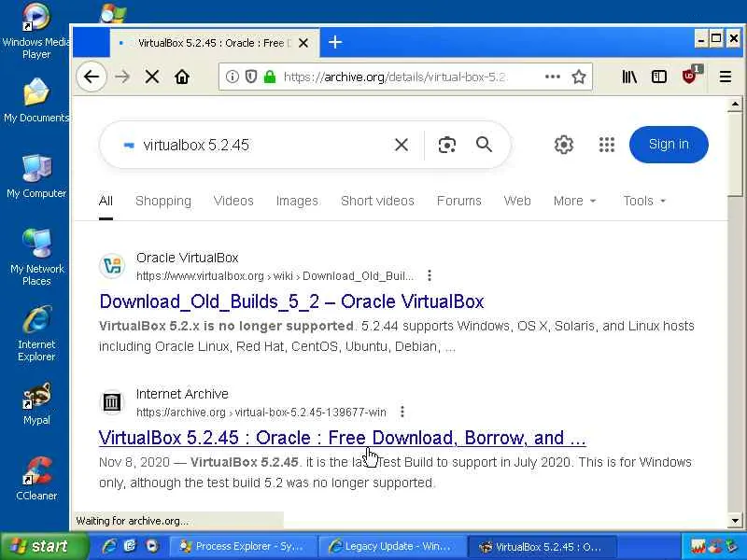This screenshot has height=560, width=747.
Task: Open the browser hamburger menu
Action: click(726, 77)
